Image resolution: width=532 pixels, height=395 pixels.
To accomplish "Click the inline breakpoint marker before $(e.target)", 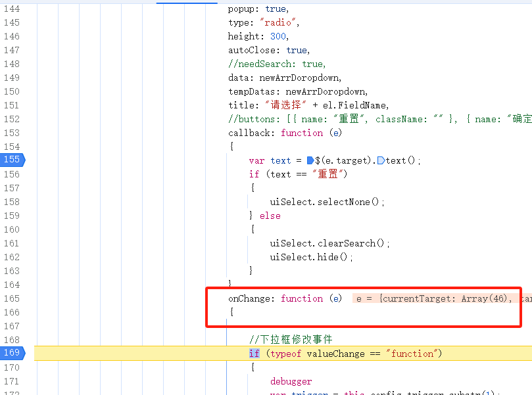I will point(310,160).
